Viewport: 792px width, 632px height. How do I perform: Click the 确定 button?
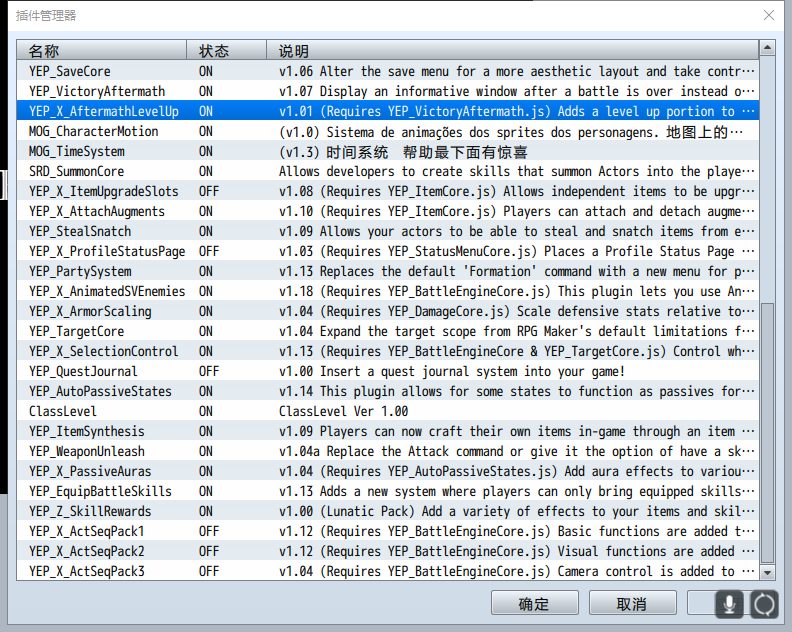tap(534, 603)
